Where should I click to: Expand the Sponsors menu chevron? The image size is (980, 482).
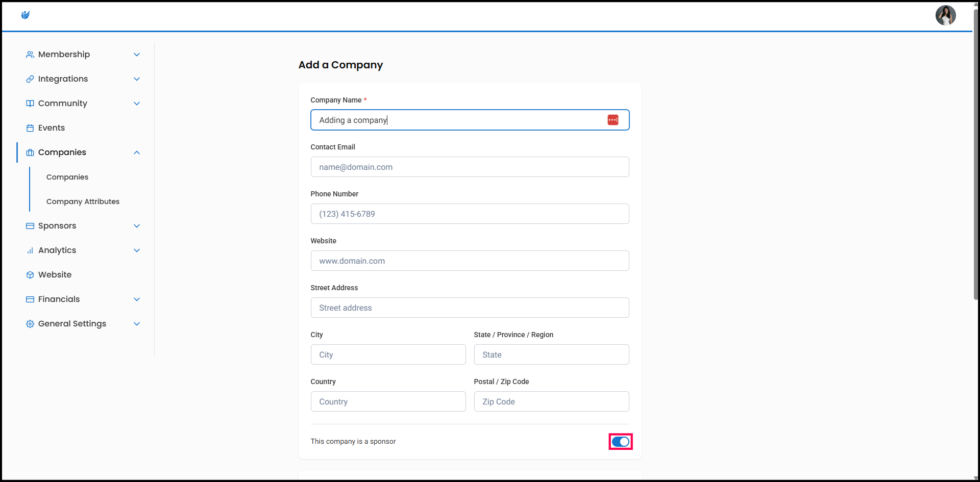137,226
